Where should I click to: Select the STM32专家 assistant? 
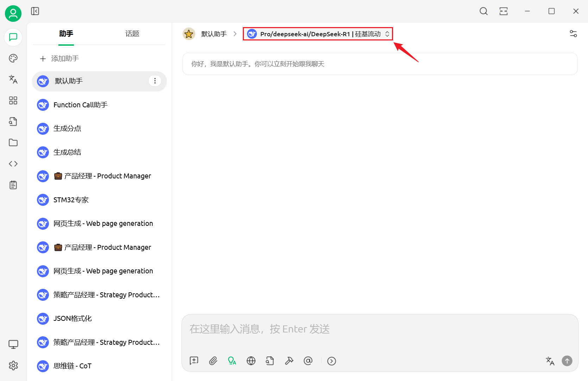pyautogui.click(x=99, y=200)
